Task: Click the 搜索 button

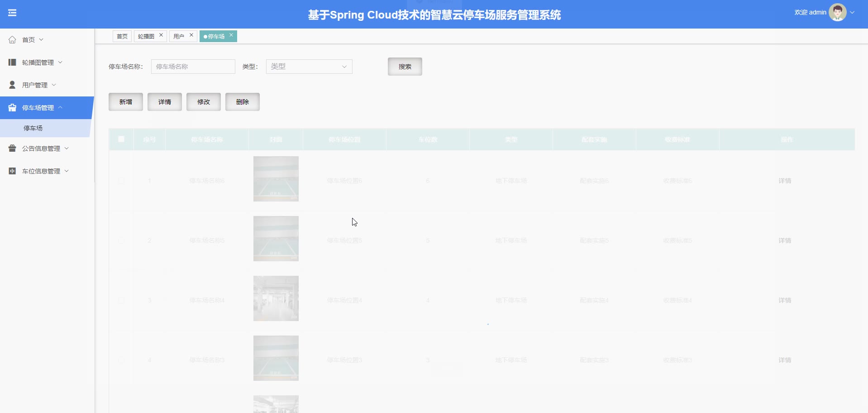Action: pyautogui.click(x=405, y=67)
